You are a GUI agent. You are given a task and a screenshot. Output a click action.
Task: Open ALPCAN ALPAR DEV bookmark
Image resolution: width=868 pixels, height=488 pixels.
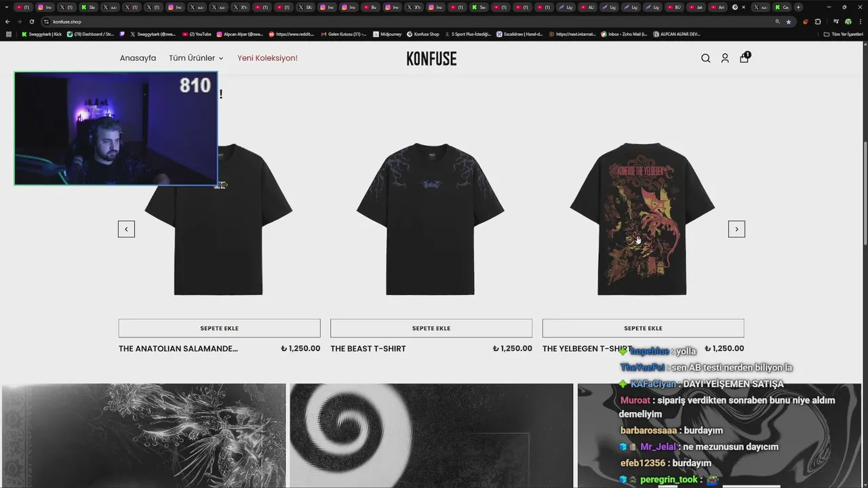pyautogui.click(x=677, y=34)
